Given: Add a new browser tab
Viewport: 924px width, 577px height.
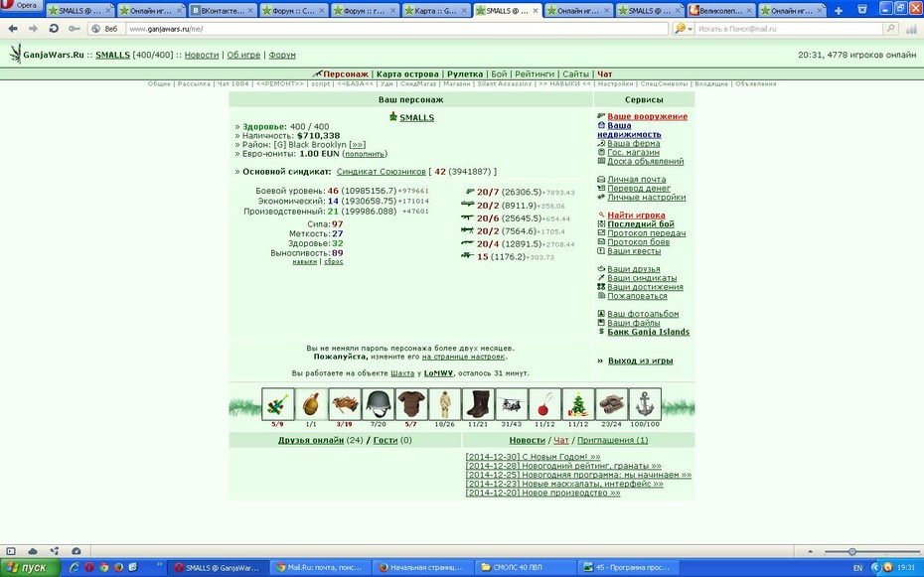Looking at the screenshot, I should tap(838, 11).
